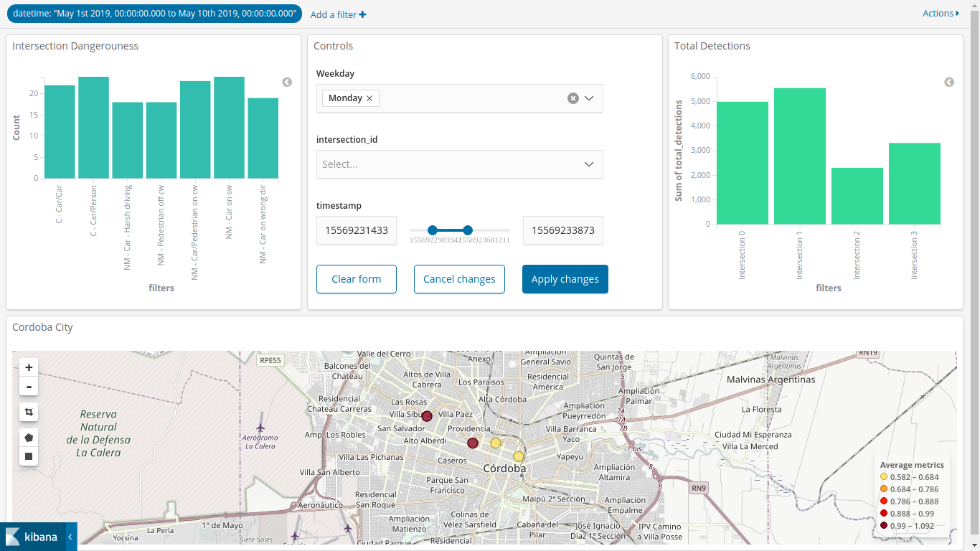
Task: Select the NM - Car on wrong dir bar
Action: tap(263, 138)
